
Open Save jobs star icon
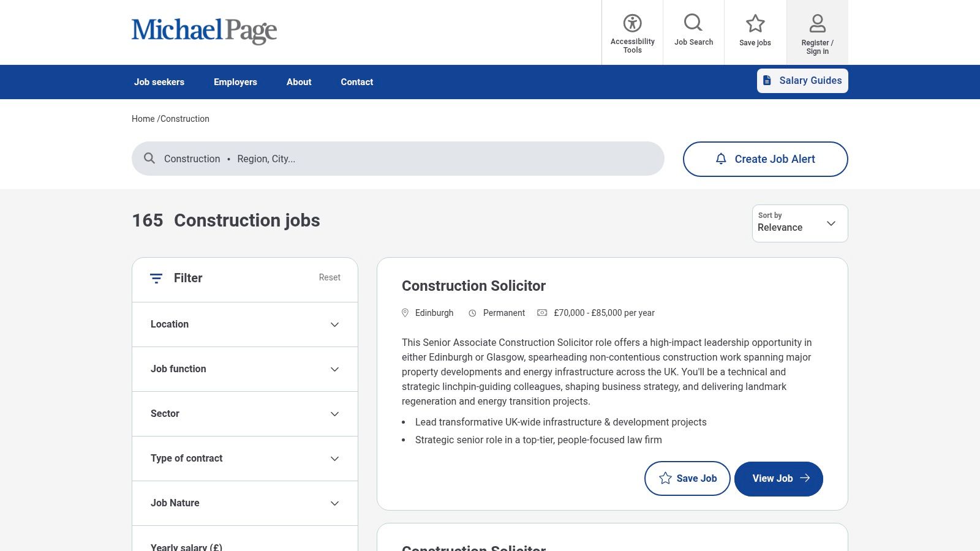click(x=755, y=23)
